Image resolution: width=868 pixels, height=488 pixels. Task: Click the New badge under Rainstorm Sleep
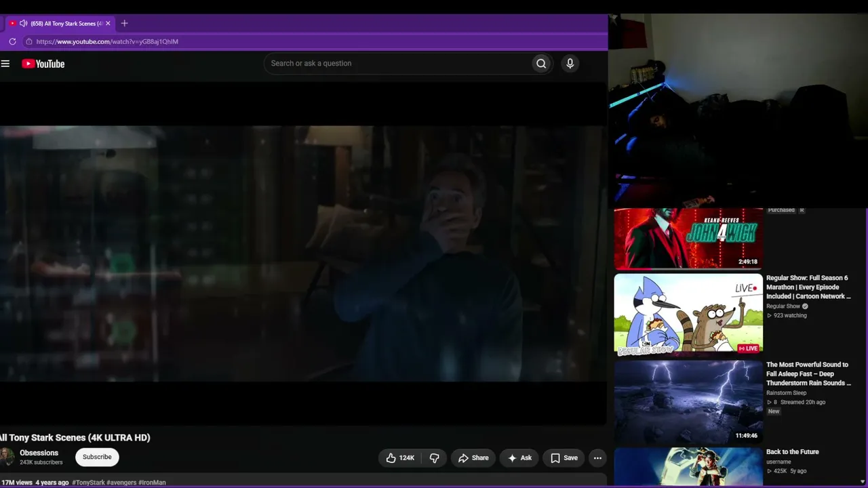774,411
